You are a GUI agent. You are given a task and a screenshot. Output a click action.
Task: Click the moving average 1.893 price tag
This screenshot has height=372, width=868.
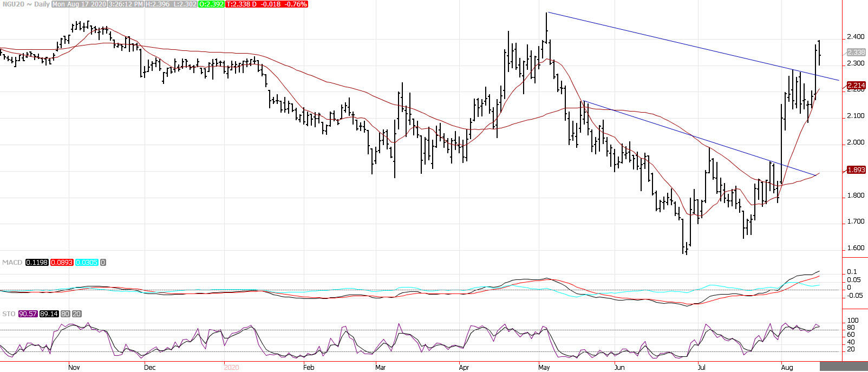pos(856,170)
